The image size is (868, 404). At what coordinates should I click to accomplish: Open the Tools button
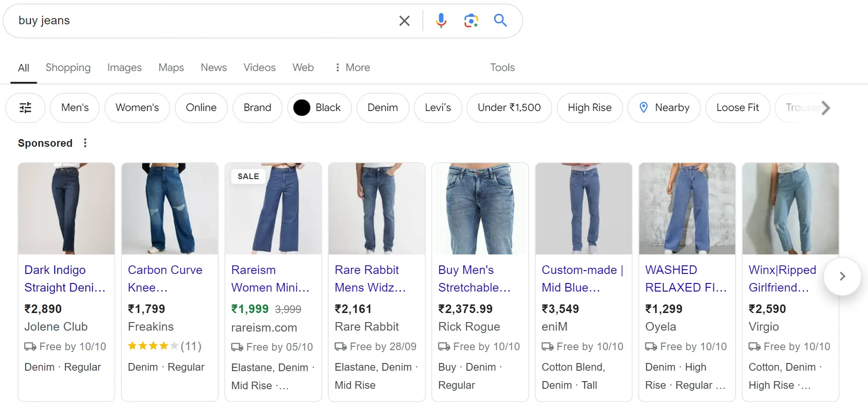click(x=503, y=68)
